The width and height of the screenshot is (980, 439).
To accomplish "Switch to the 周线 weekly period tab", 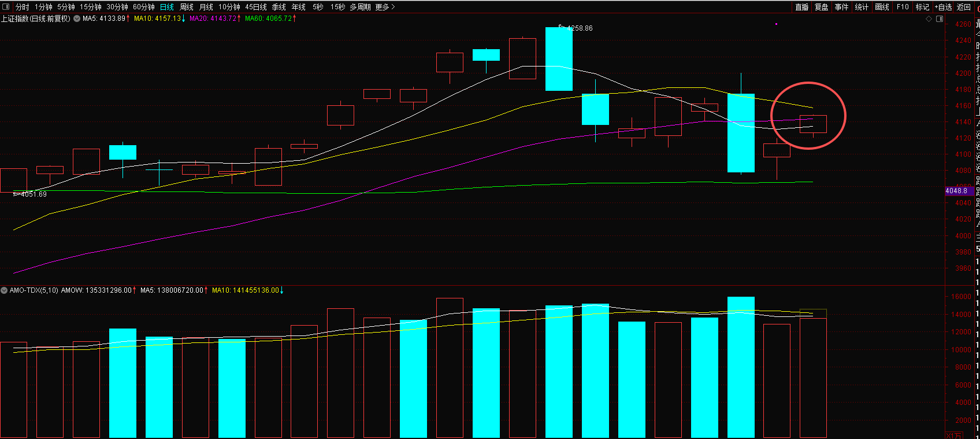I will tap(187, 7).
